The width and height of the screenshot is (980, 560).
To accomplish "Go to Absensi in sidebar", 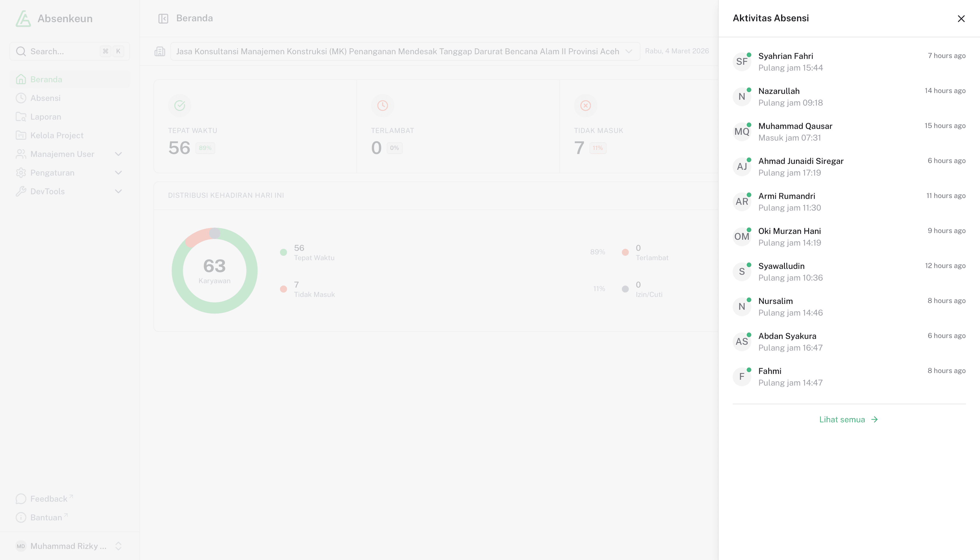I will [x=45, y=98].
